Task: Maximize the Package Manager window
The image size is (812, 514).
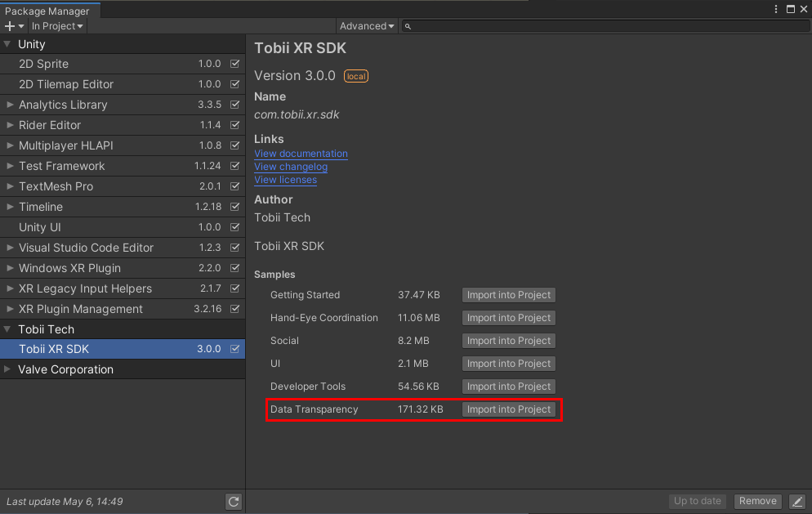Action: pos(790,9)
